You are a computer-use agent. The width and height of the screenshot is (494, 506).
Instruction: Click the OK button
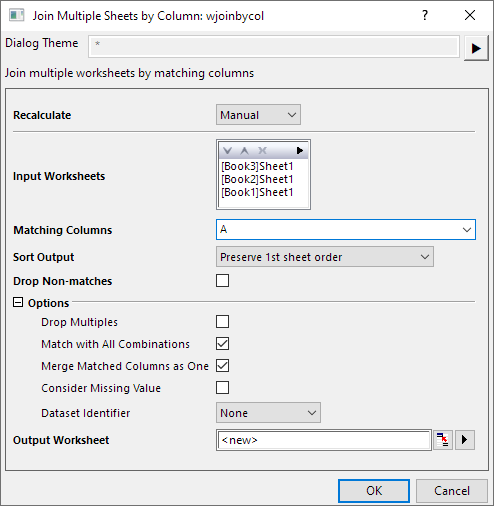(374, 491)
